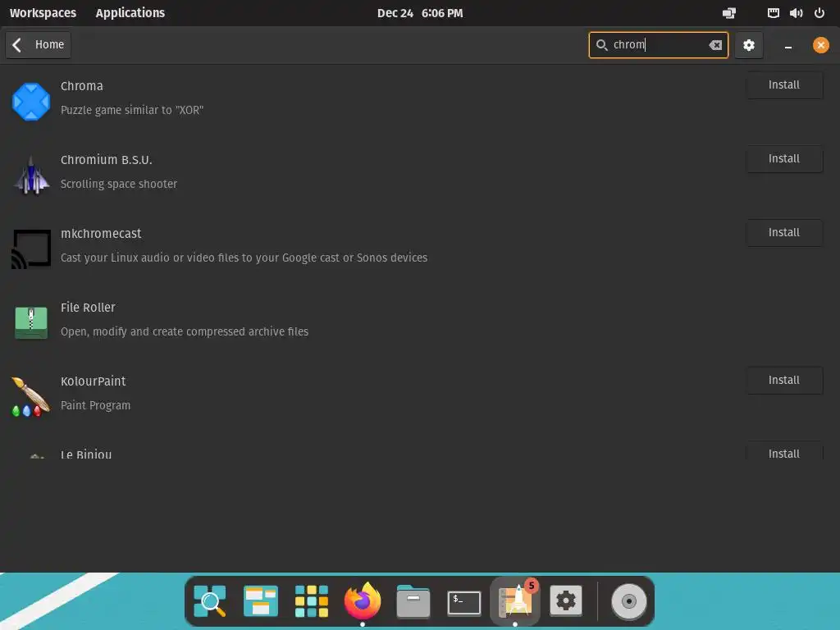The height and width of the screenshot is (630, 840).
Task: Select the Chroma title text
Action: click(82, 85)
